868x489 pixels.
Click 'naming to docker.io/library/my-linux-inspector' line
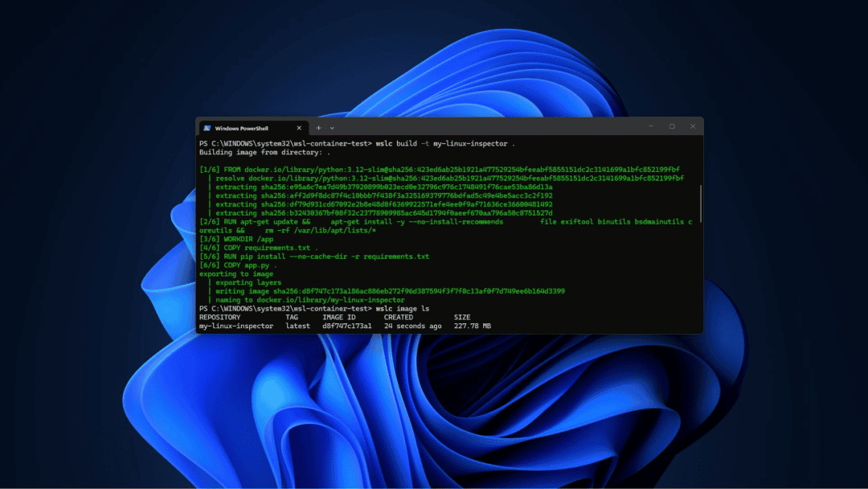(310, 300)
